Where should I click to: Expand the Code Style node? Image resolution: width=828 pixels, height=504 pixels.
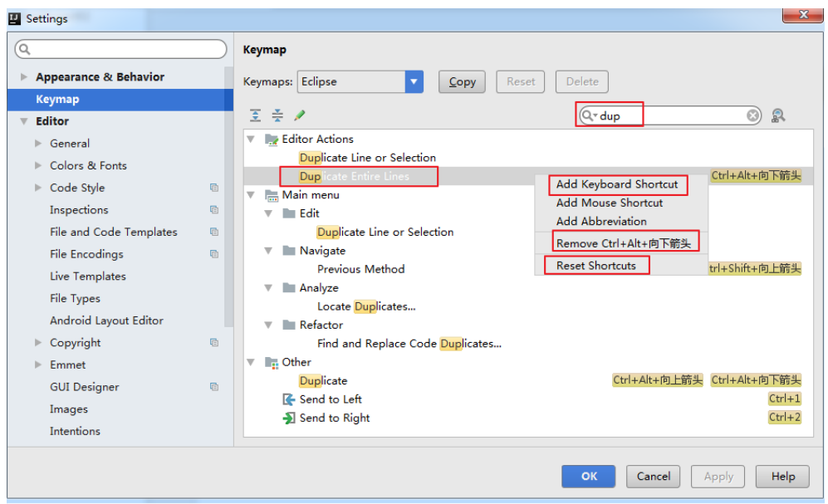(38, 188)
